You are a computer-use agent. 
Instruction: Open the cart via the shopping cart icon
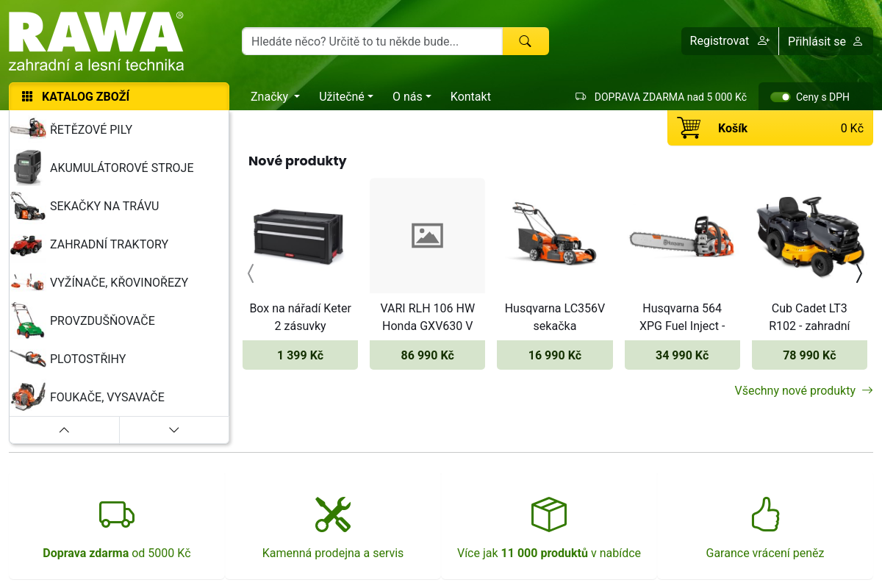(x=689, y=127)
